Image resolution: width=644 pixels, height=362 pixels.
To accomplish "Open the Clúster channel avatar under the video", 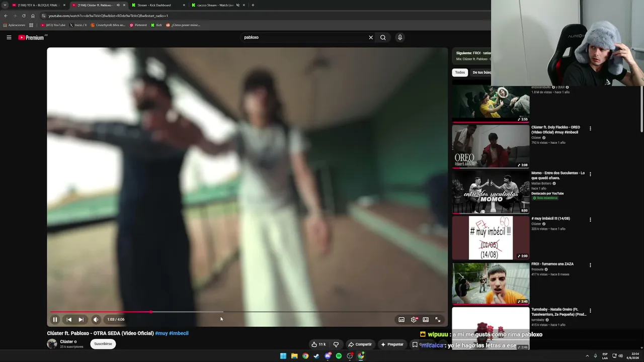I will click(52, 344).
